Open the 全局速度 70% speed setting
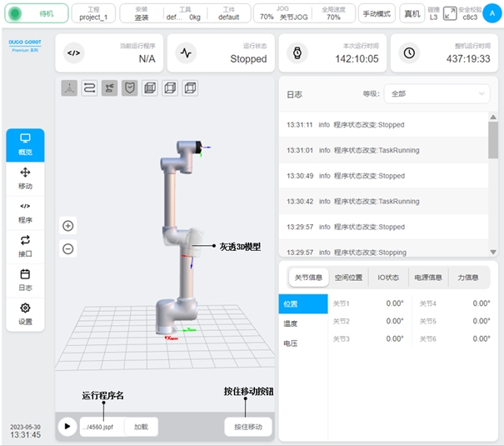This screenshot has height=446, width=504. pos(332,13)
